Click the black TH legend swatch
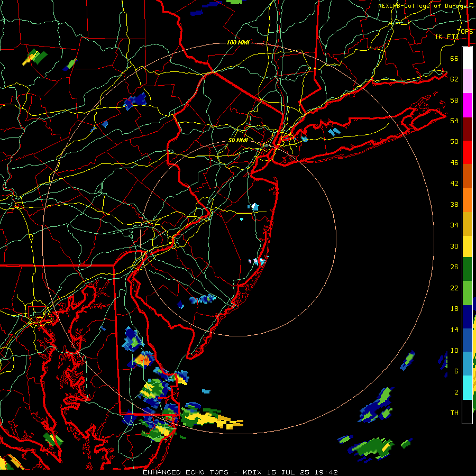 click(467, 411)
